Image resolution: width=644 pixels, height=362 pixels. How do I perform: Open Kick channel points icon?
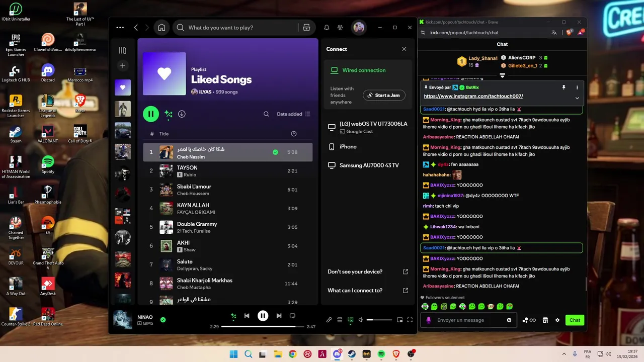529,320
